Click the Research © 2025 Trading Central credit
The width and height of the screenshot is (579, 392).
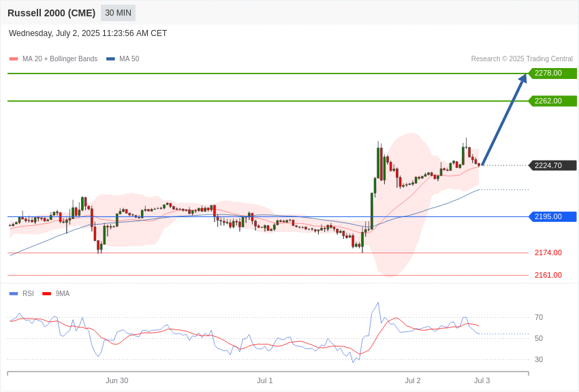click(x=522, y=59)
